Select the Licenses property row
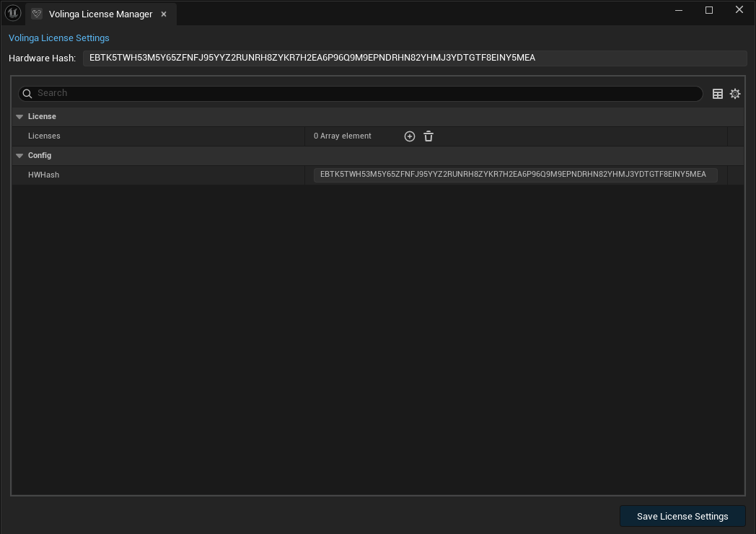The image size is (756, 534). (44, 136)
